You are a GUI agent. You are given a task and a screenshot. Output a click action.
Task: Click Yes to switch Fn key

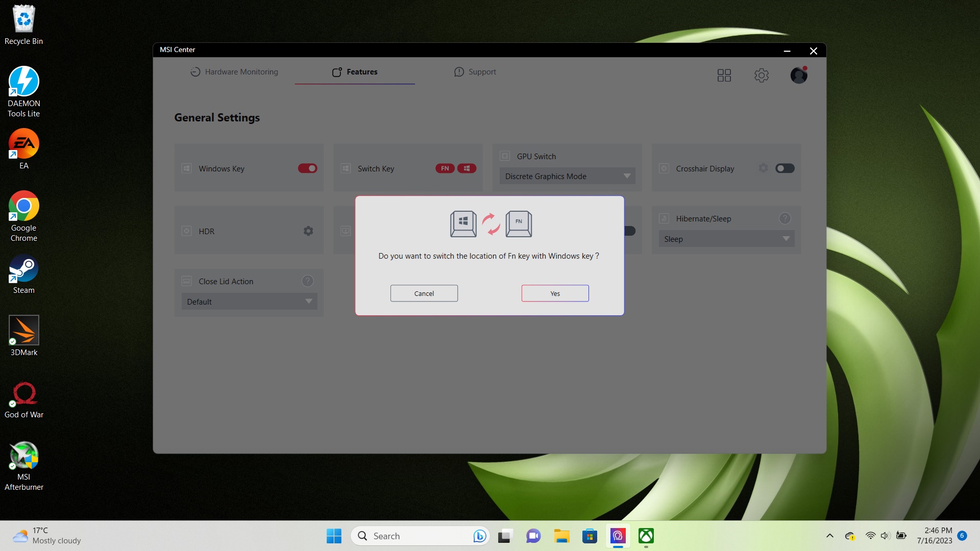pos(555,293)
